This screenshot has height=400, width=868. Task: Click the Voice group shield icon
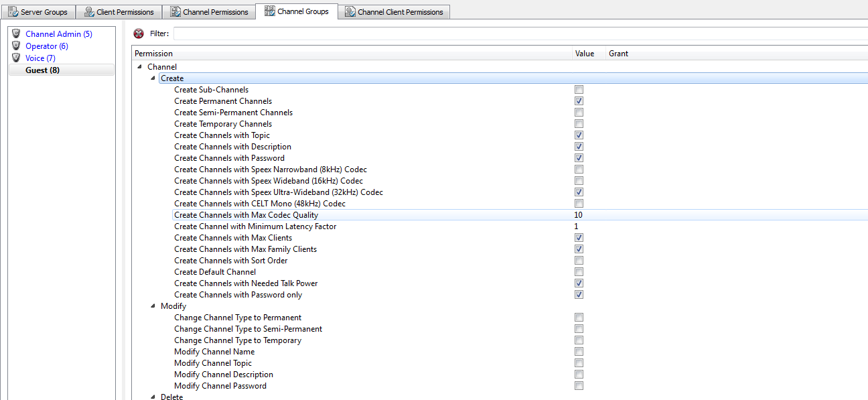(x=17, y=58)
